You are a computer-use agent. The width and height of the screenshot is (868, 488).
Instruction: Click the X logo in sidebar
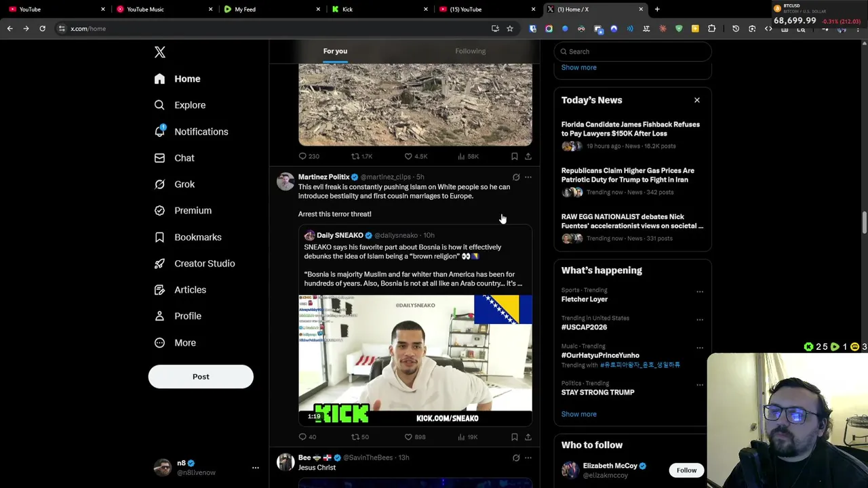coord(159,52)
